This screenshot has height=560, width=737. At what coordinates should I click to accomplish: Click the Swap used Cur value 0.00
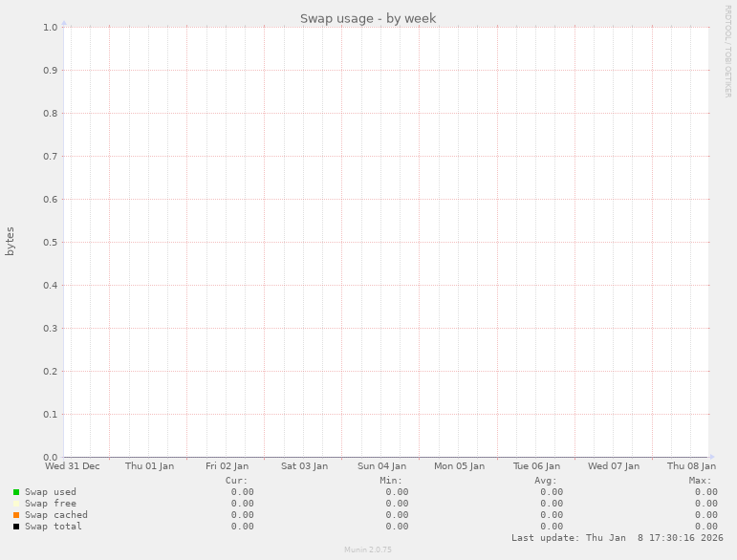242,492
